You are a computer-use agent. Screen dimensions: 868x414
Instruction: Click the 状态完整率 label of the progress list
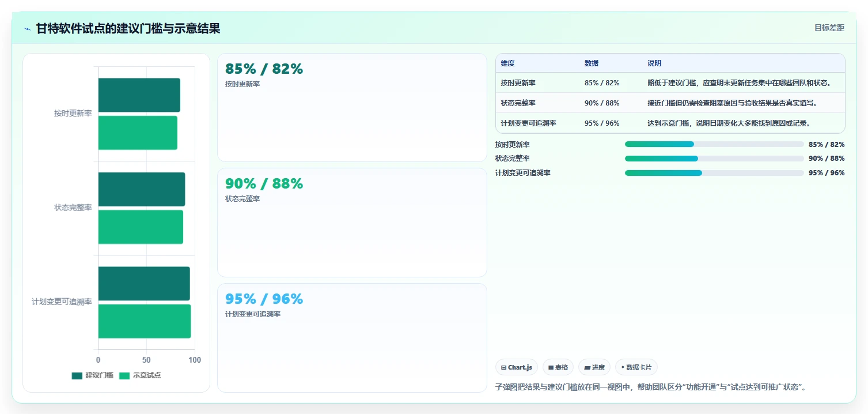(x=513, y=159)
